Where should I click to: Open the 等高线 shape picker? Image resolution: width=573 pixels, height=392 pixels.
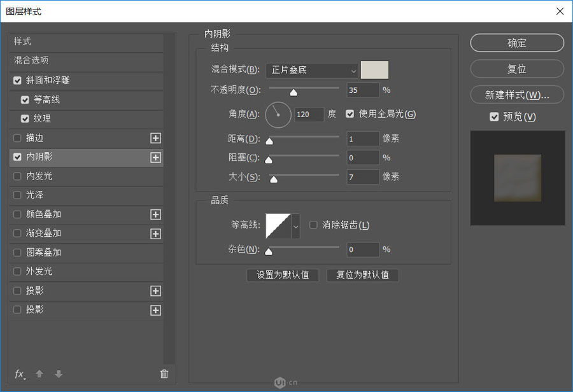pos(295,226)
